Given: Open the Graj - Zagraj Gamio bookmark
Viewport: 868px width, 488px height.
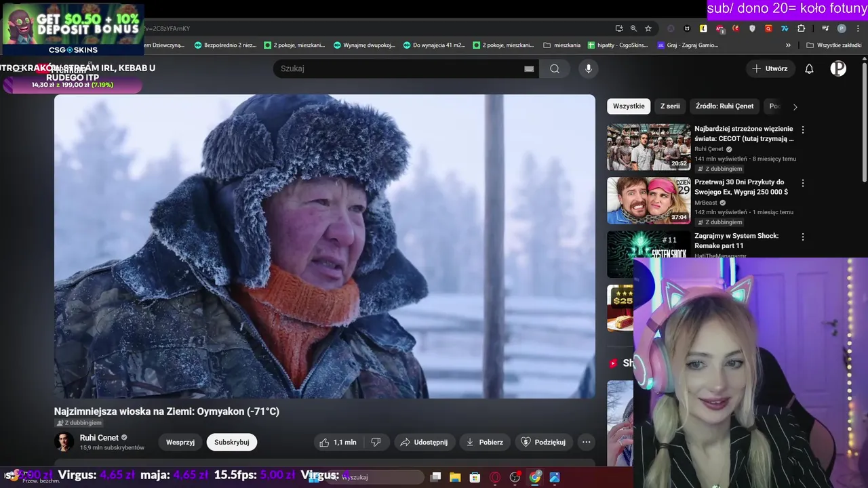Looking at the screenshot, I should pos(688,45).
